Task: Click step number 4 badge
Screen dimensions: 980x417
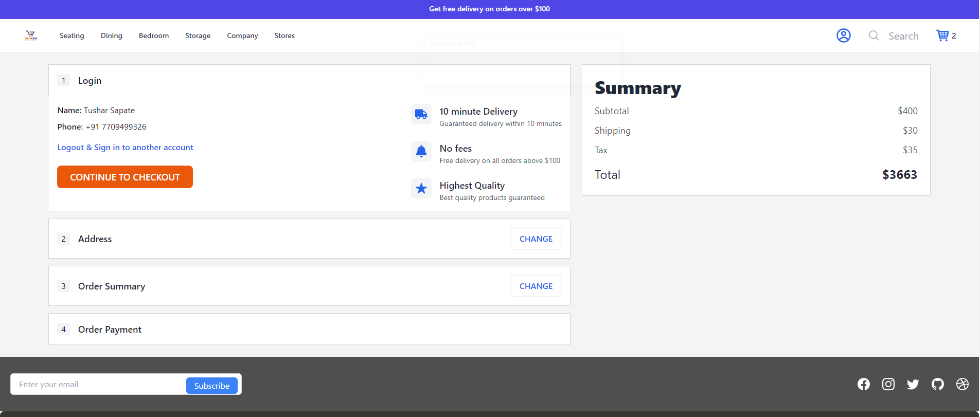Action: (63, 329)
